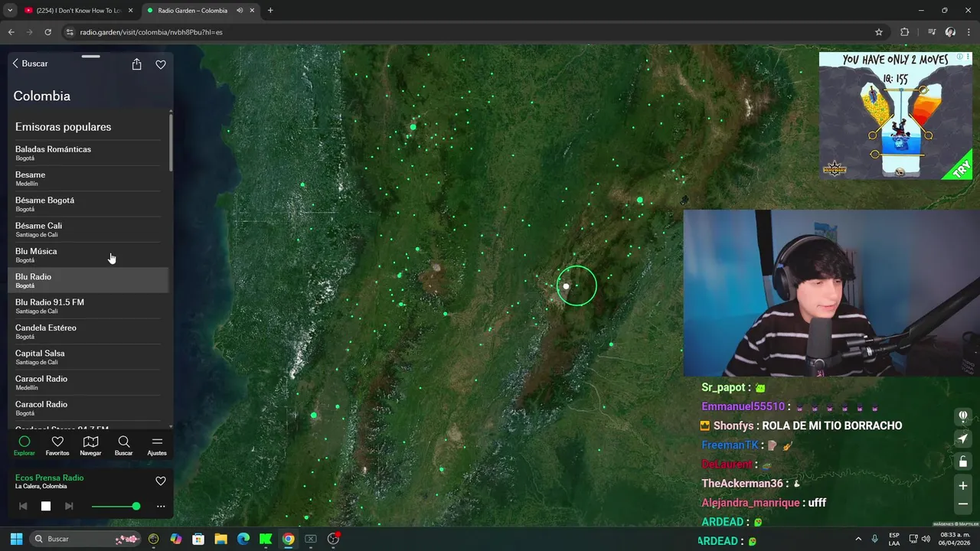Favorite Colombia with the top heart icon
The image size is (980, 551).
pyautogui.click(x=161, y=64)
